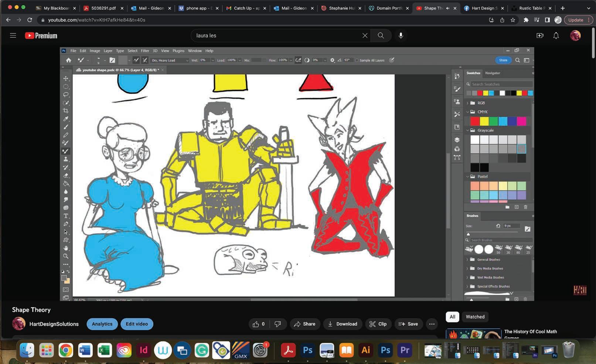Switch to the Navigator tab
596x364 pixels.
493,73
